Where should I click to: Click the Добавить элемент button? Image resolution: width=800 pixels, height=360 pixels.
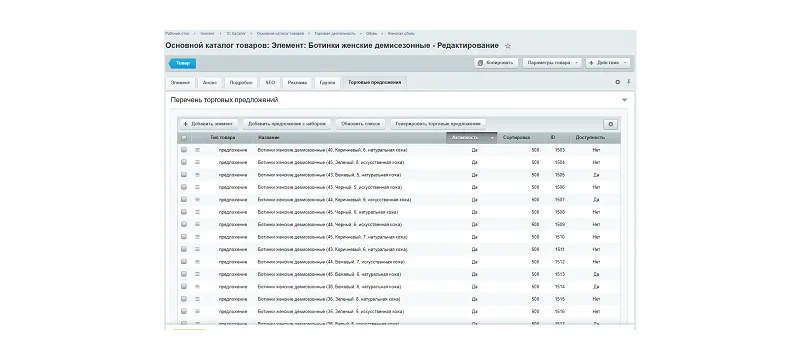pyautogui.click(x=209, y=124)
